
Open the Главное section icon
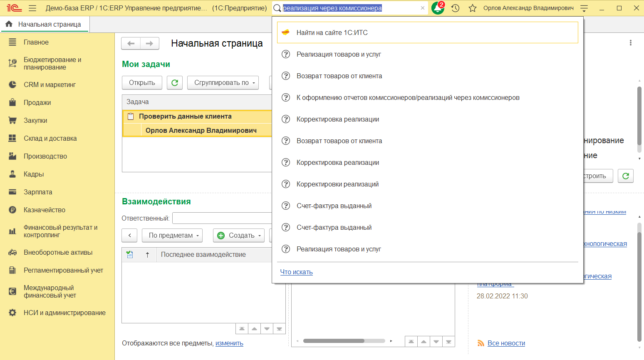12,42
